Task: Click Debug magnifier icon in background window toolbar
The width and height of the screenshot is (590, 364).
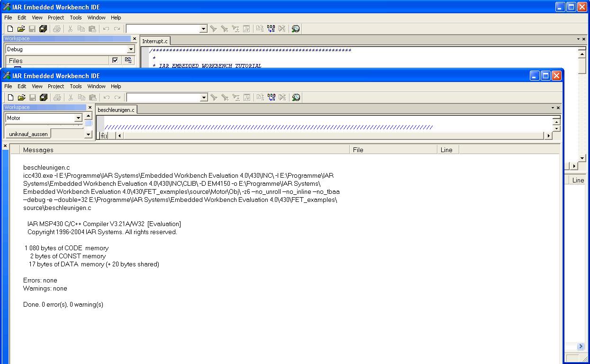Action: coord(296,29)
